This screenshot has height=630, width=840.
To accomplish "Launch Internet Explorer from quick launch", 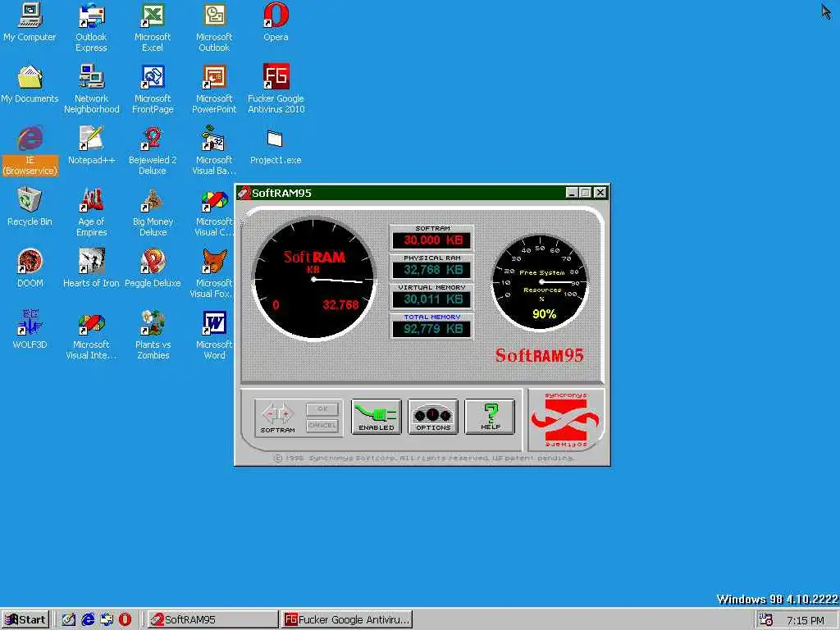I will tap(88, 620).
